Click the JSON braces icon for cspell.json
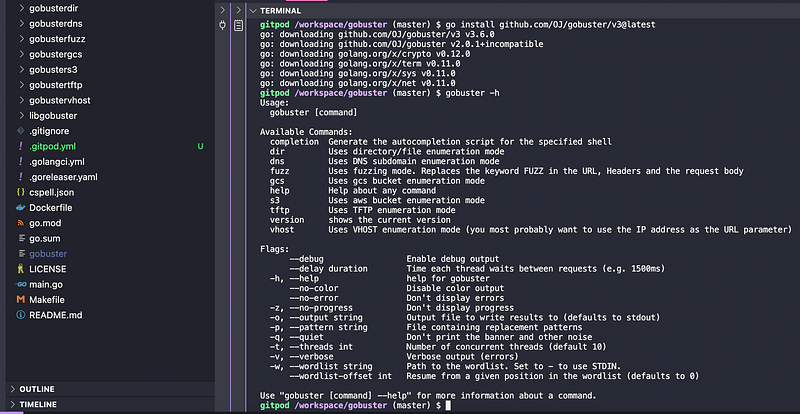The width and height of the screenshot is (800, 414). pyautogui.click(x=20, y=192)
